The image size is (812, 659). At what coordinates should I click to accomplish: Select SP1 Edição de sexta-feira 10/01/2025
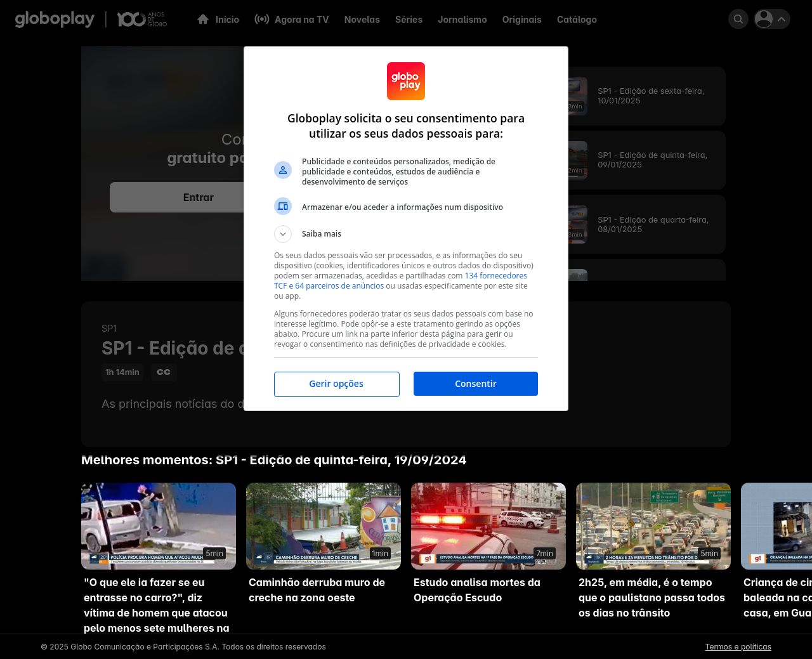[x=650, y=96]
